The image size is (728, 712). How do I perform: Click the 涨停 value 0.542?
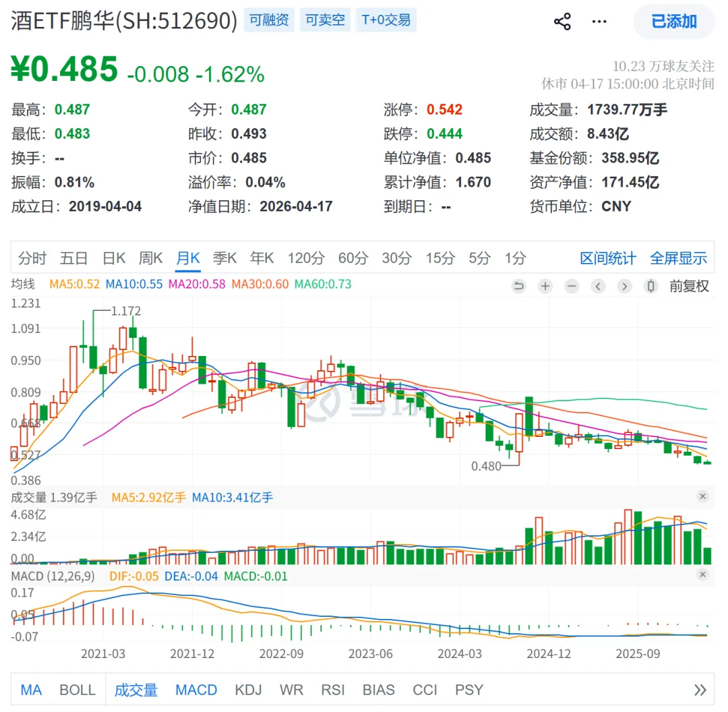click(444, 110)
